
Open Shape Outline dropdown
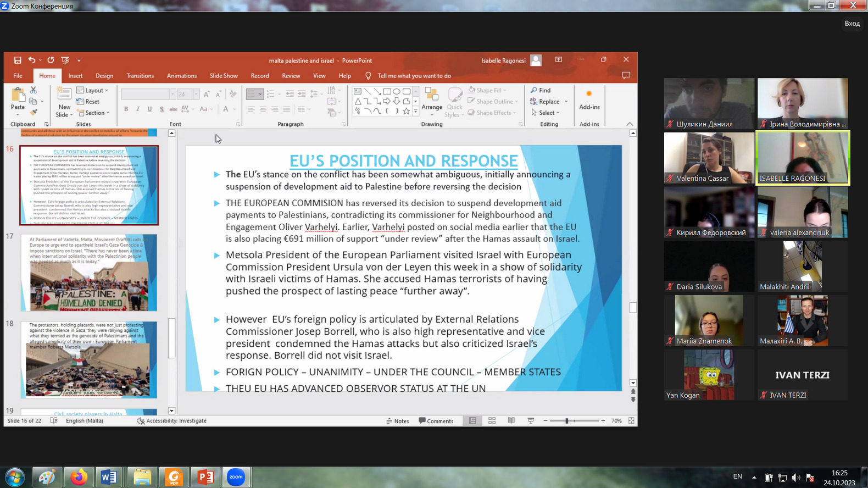tap(493, 101)
